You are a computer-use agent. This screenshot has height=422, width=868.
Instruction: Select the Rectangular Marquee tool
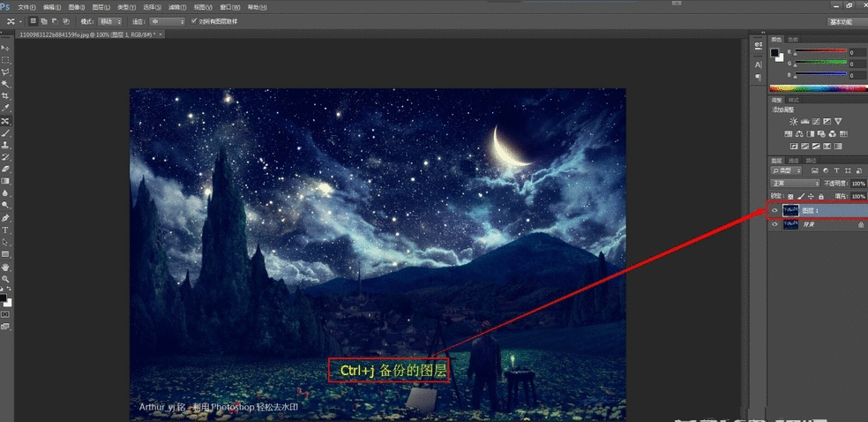5,59
